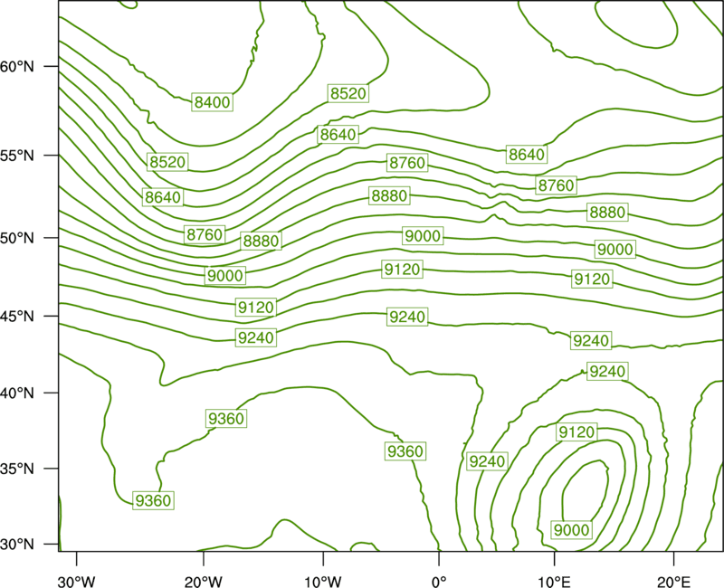Select the 40°N latitude axis label
724x588 pixels.
point(17,394)
